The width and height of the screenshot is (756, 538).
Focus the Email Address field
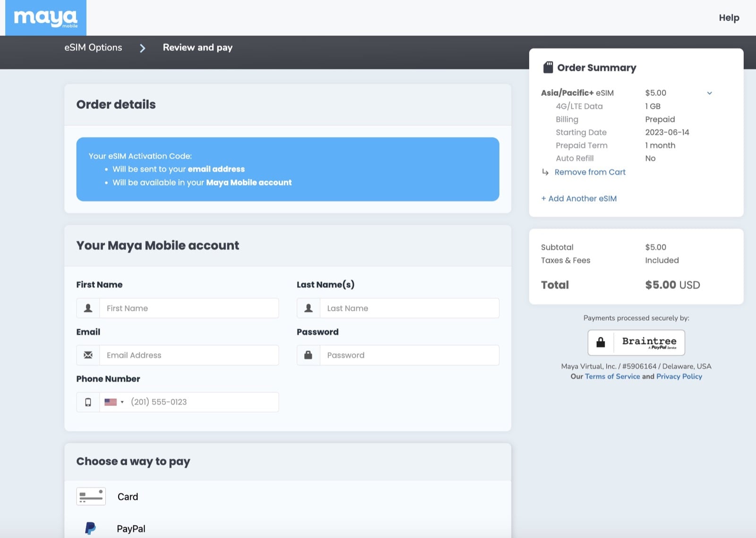point(189,355)
